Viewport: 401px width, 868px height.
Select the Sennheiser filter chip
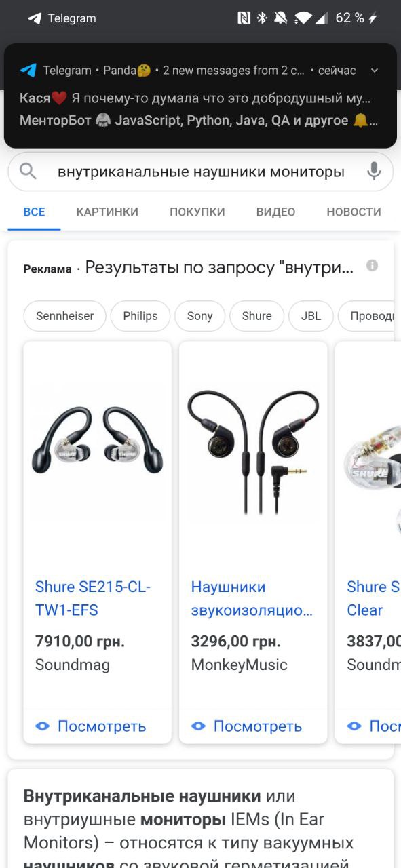point(64,316)
